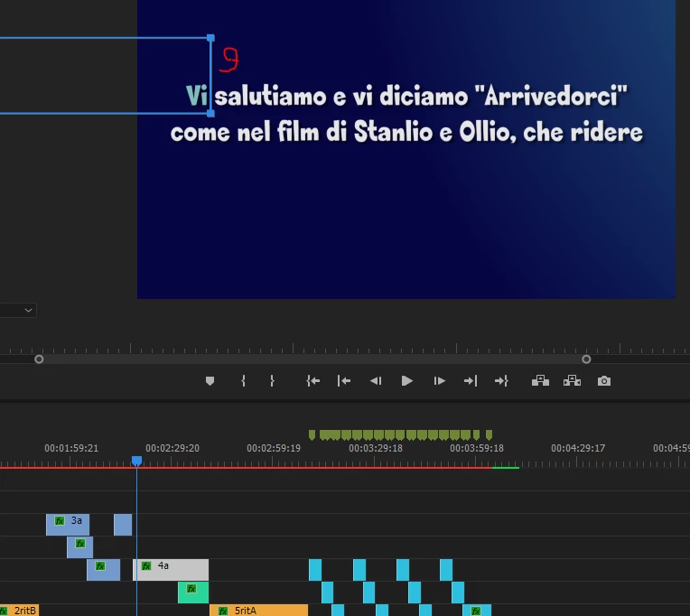Viewport: 690px width, 616px height.
Task: Click the lower-right handle of the text bounding box
Action: pyautogui.click(x=210, y=113)
